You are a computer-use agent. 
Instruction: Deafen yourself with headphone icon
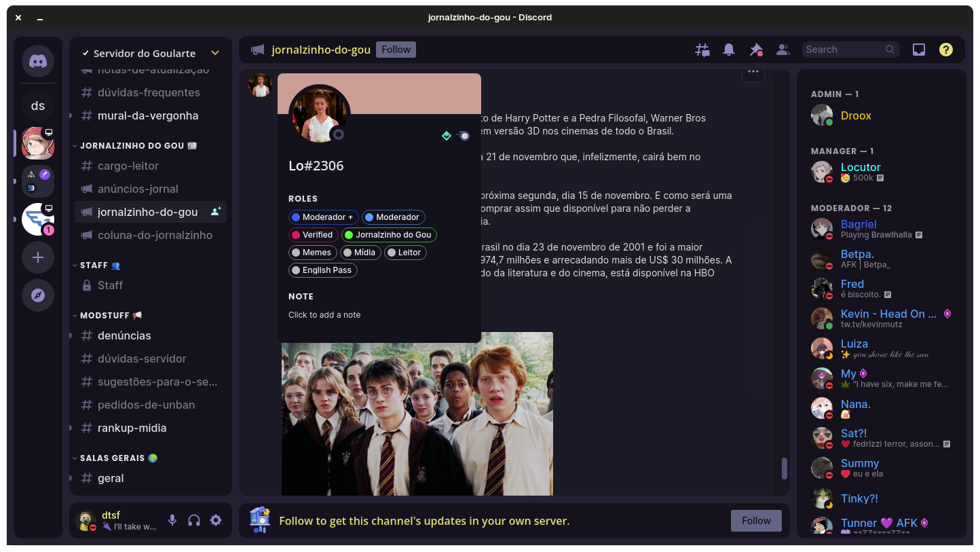(x=194, y=519)
